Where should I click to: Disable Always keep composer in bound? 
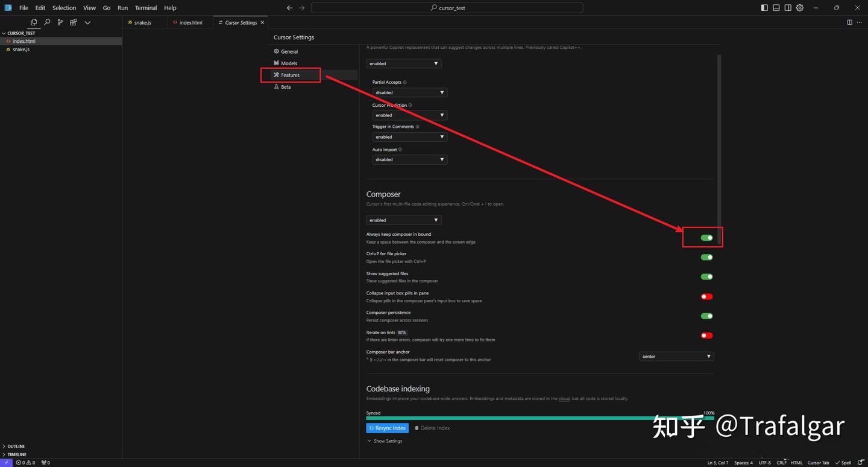[706, 238]
